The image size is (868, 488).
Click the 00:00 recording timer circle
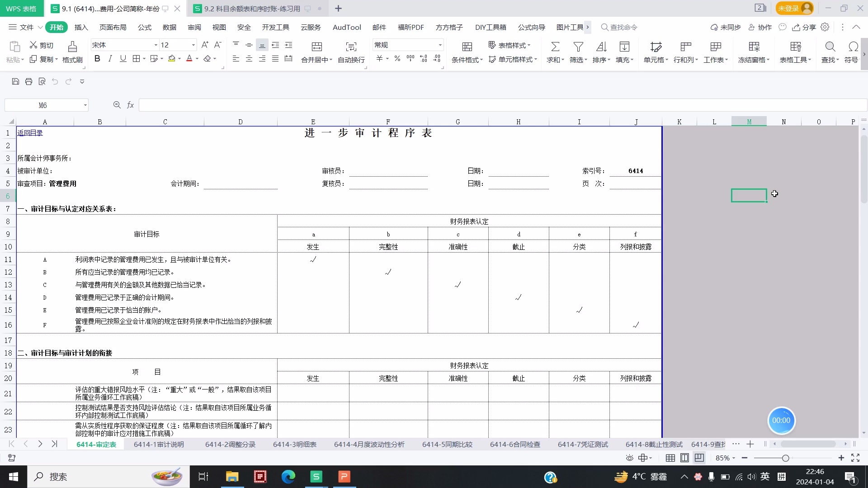click(781, 420)
